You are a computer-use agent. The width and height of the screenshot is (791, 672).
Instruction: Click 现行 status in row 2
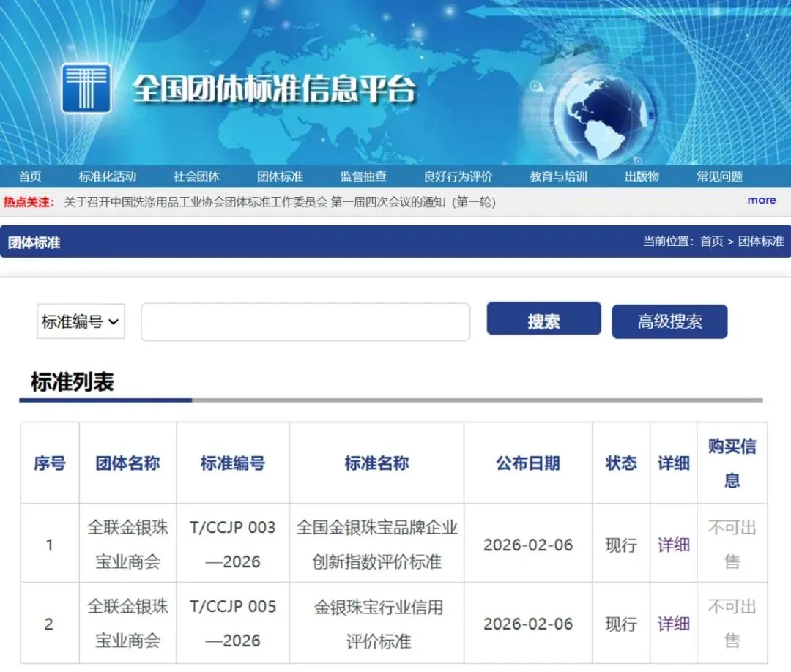[621, 624]
